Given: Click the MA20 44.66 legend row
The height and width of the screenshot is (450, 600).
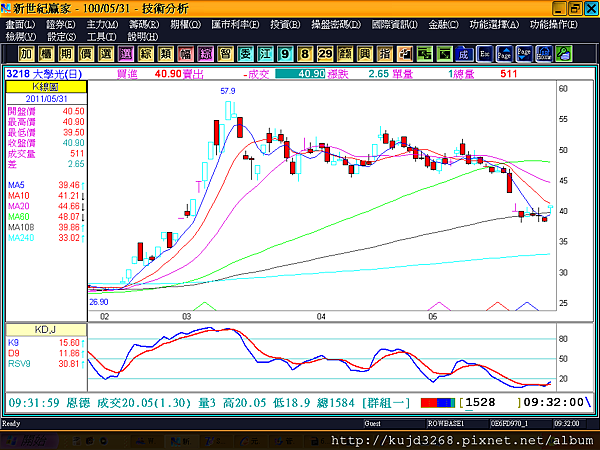Looking at the screenshot, I should pos(46,206).
